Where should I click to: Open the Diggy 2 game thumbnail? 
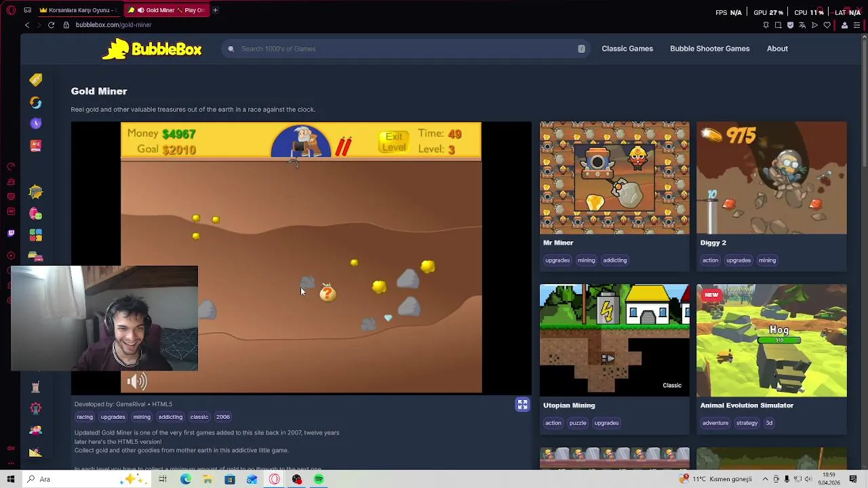[772, 178]
